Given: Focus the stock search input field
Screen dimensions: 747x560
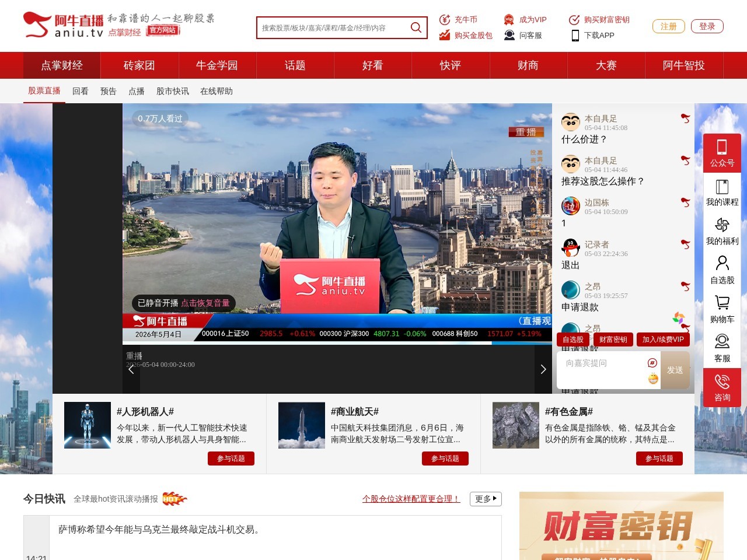Looking at the screenshot, I should (x=333, y=27).
